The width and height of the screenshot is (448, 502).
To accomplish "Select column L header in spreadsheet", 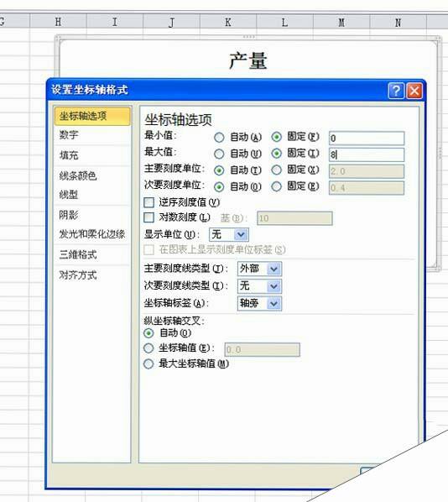I will coord(284,23).
